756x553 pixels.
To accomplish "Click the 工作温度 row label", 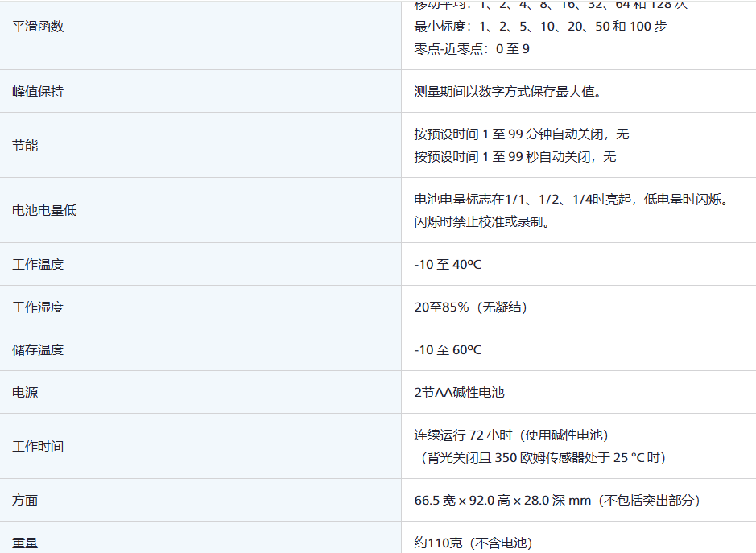I will click(38, 265).
